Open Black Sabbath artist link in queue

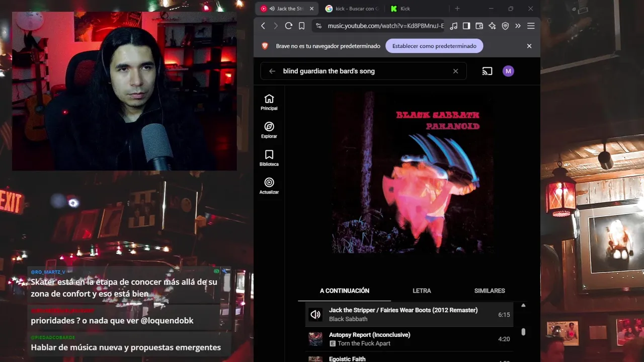point(348,319)
